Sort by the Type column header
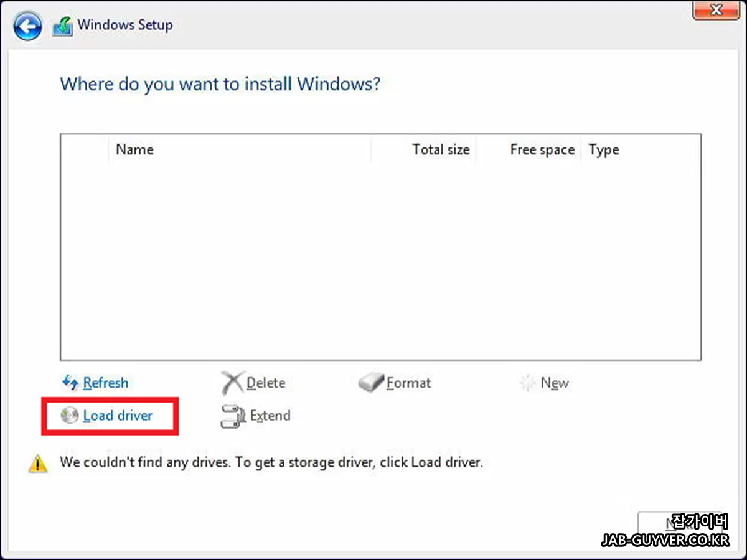Viewport: 747px width, 560px height. tap(641, 150)
